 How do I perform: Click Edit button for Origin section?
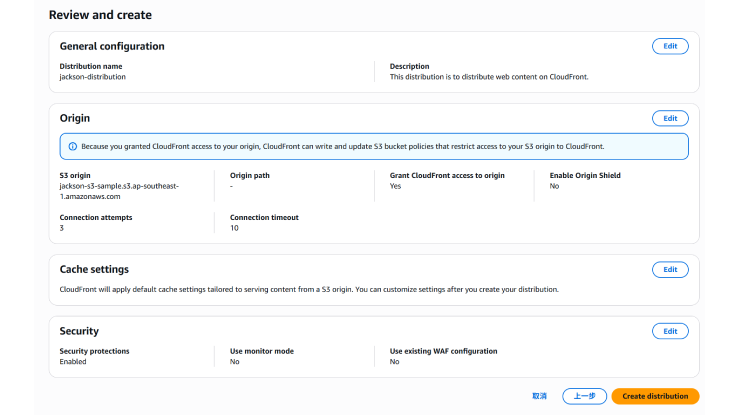(669, 118)
